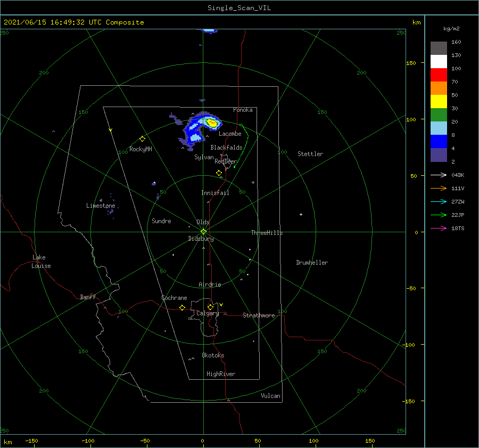Select the radar center diamond near Olds
The image size is (479, 448).
click(203, 232)
